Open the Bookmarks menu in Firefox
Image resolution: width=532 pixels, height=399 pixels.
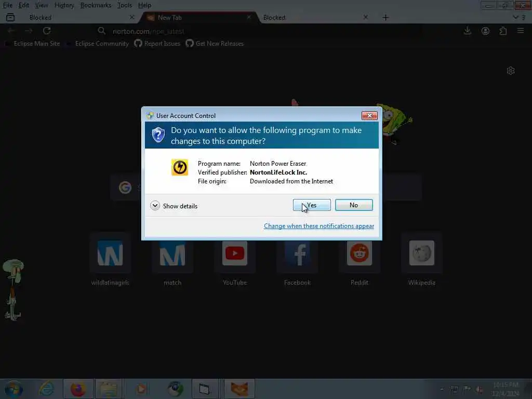tap(96, 5)
